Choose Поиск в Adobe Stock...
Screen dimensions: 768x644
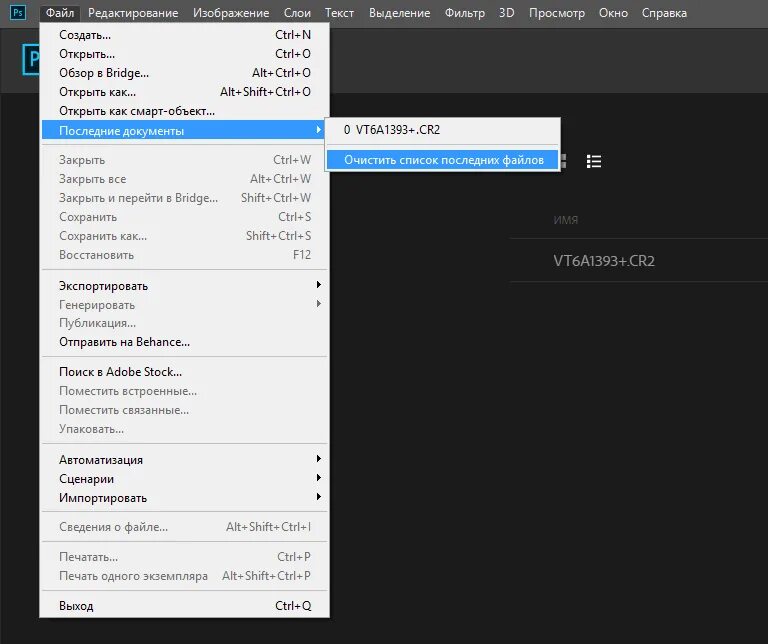tap(185, 372)
